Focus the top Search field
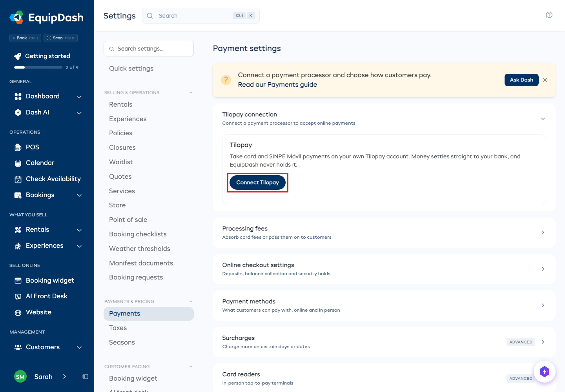Screen dimensions: 565x392 tap(201, 16)
